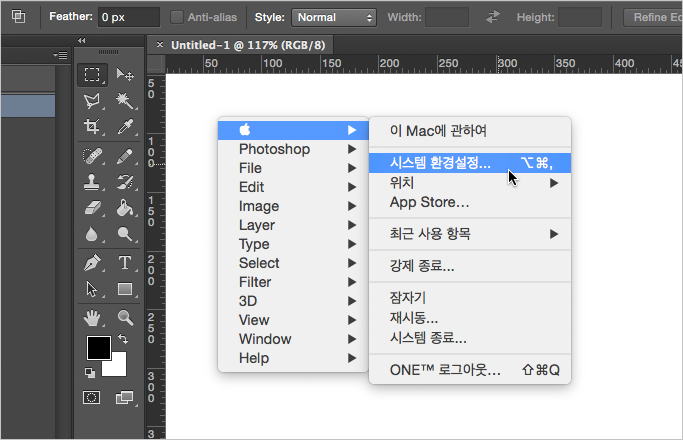Open the View menu entry
The height and width of the screenshot is (440, 683).
tap(293, 320)
